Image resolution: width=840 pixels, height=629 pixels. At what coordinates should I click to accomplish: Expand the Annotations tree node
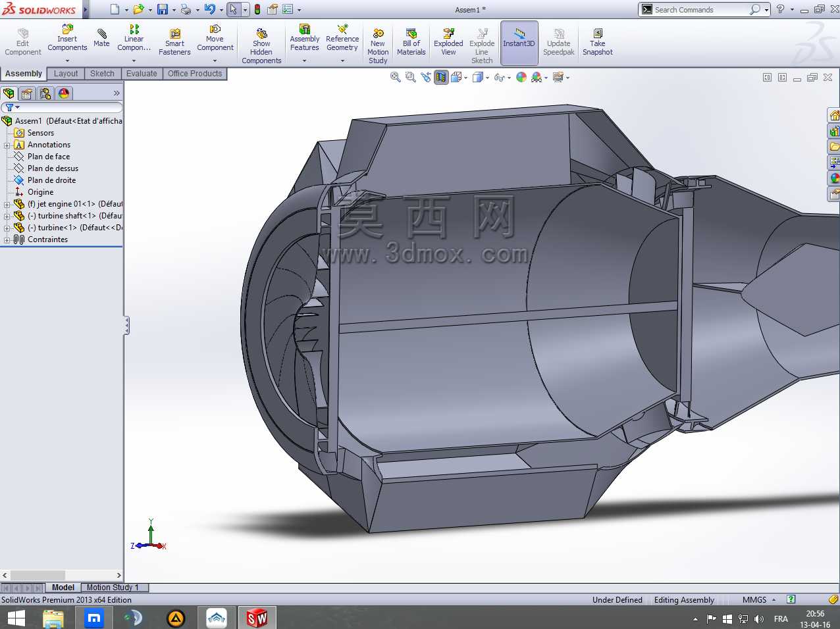tap(7, 145)
